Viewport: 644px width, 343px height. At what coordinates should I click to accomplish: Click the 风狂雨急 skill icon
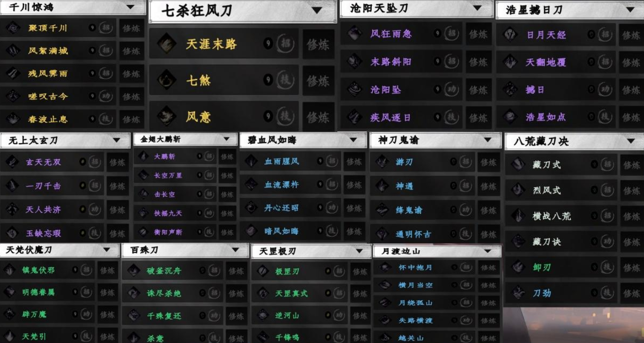point(355,34)
